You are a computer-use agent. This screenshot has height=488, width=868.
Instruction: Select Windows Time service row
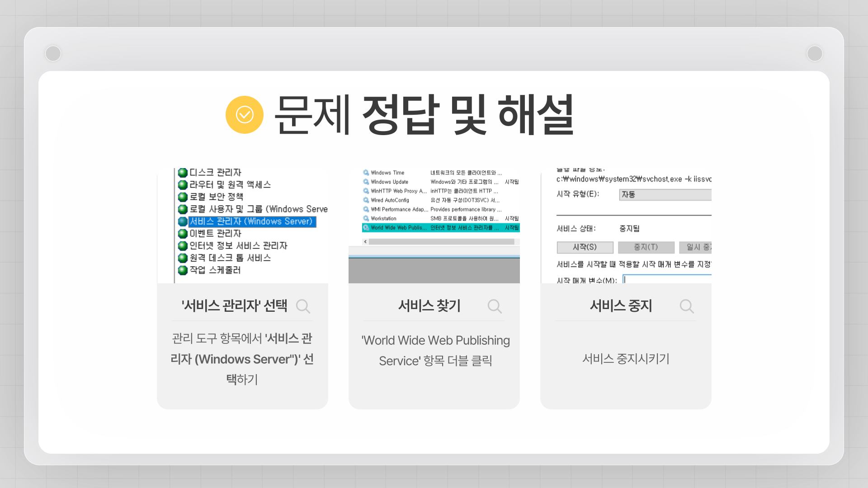coord(387,173)
